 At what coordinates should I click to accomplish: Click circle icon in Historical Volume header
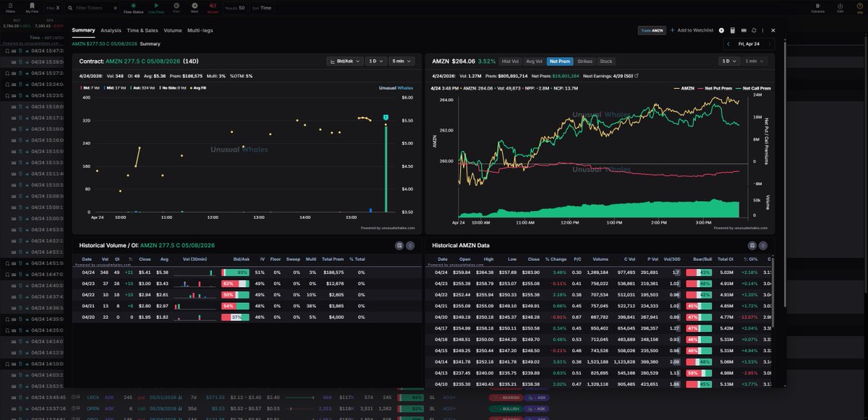click(409, 245)
